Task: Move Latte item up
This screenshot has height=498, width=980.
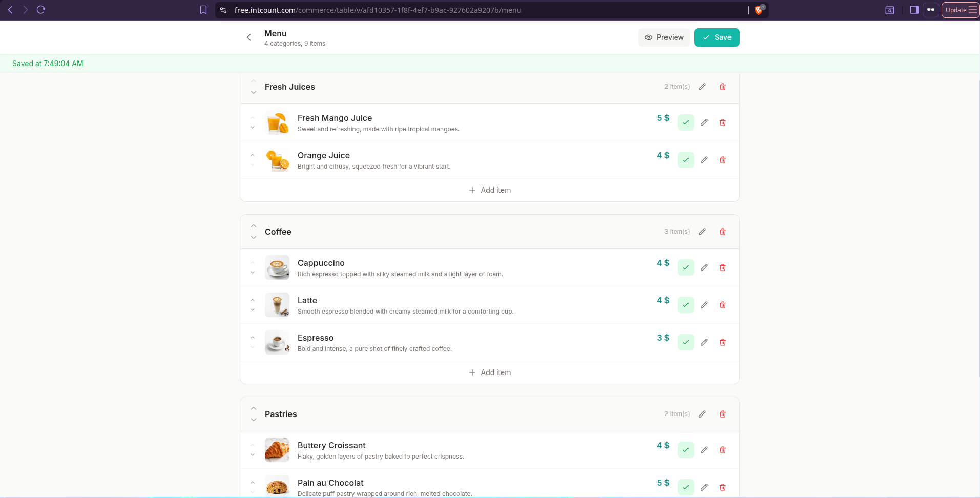Action: 253,300
